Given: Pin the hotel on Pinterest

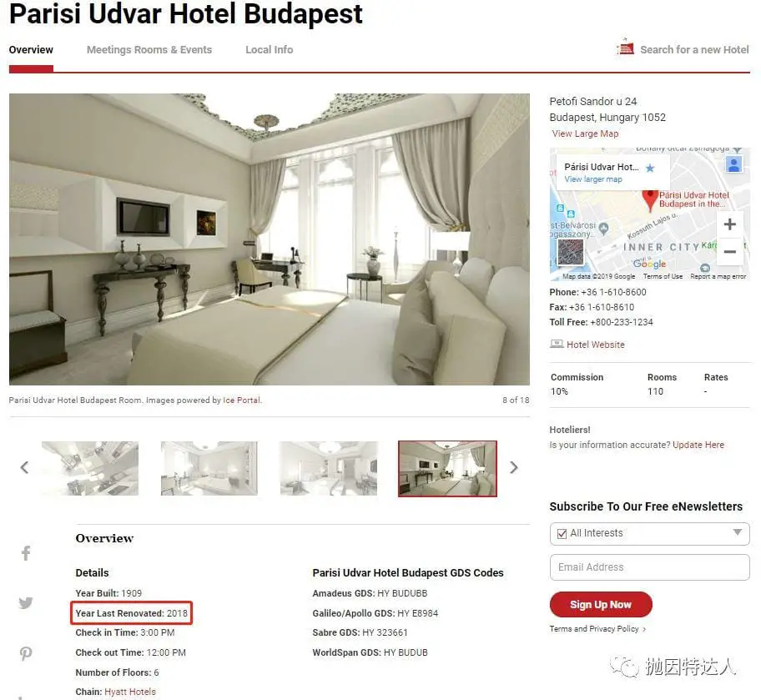Looking at the screenshot, I should [26, 653].
